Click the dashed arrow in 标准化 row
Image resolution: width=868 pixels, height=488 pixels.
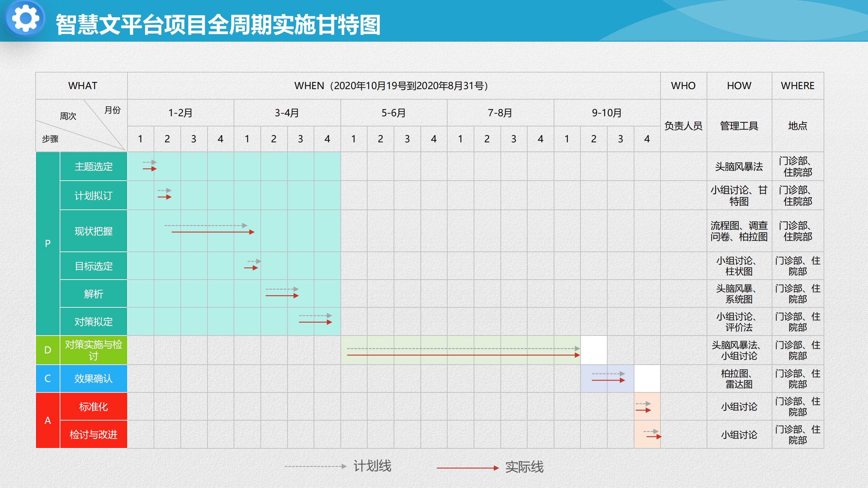(643, 404)
